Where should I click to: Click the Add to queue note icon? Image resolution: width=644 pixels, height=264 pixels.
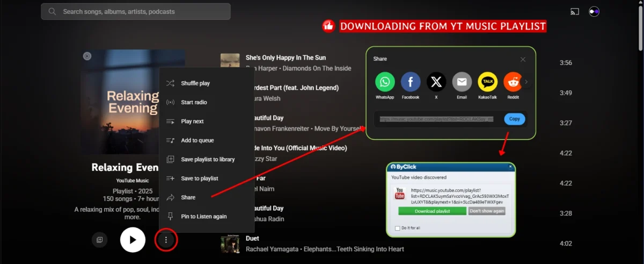coord(170,140)
